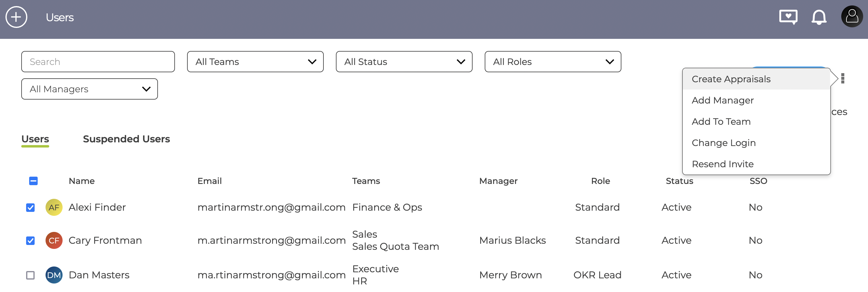
Task: Uncheck the Alexi Finder row checkbox
Action: [30, 207]
